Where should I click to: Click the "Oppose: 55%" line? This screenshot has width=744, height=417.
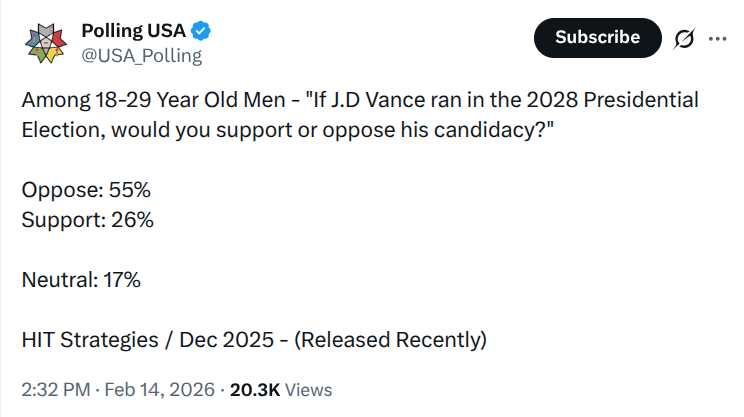(x=85, y=190)
